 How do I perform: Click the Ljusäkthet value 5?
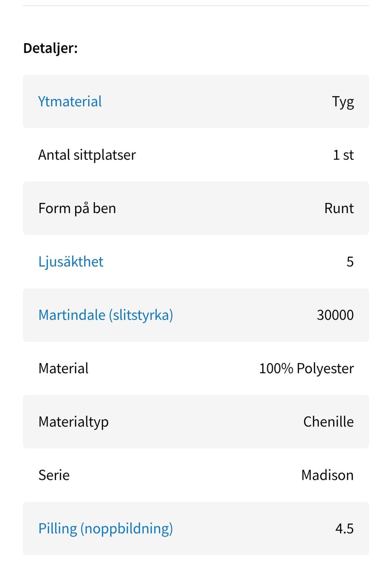point(350,262)
